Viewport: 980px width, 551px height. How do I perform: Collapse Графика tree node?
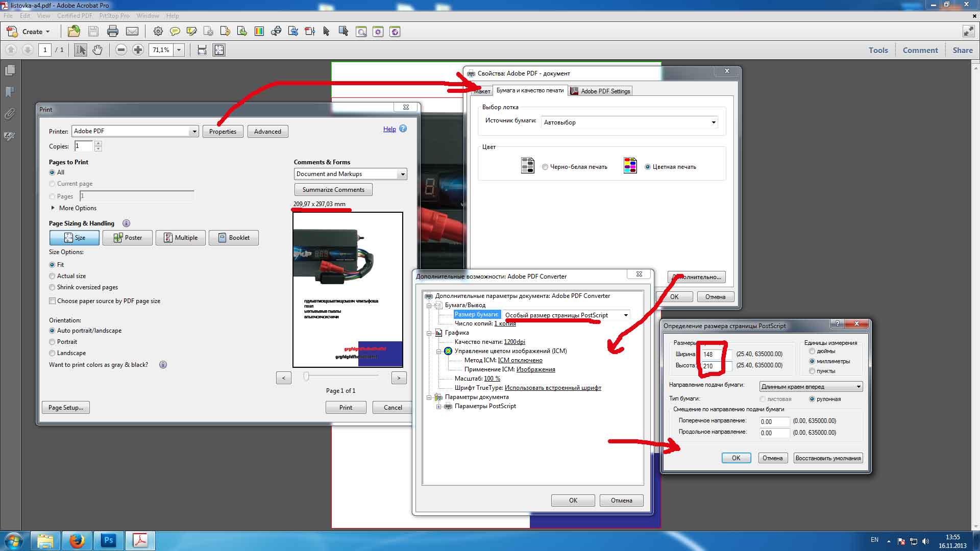pyautogui.click(x=429, y=333)
